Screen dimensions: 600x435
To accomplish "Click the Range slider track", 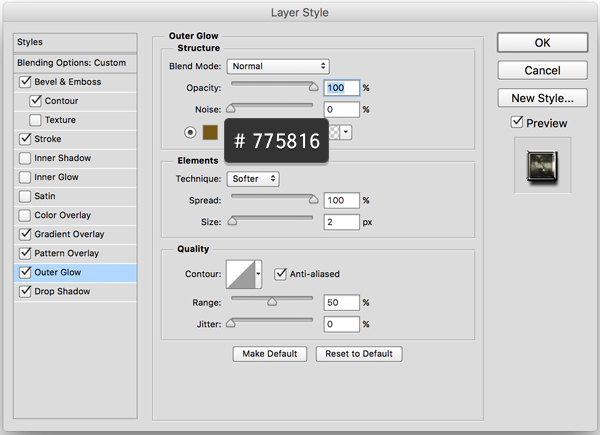I will point(272,298).
